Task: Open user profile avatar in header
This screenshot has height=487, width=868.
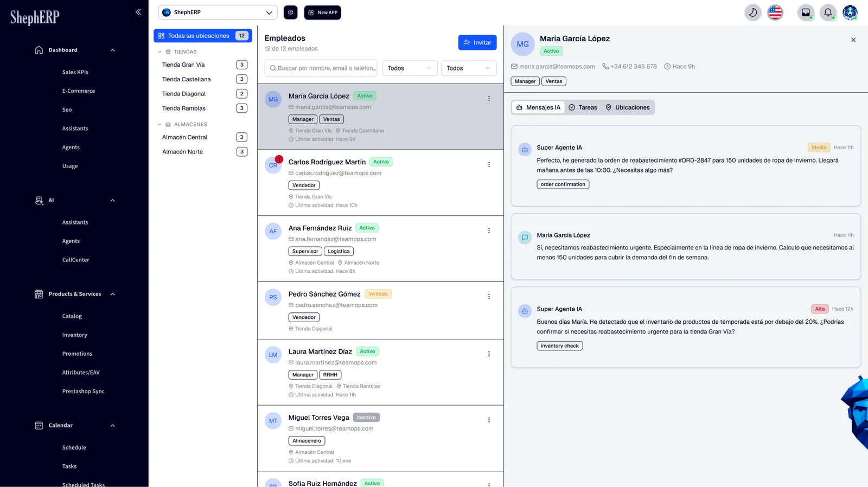Action: click(x=850, y=12)
